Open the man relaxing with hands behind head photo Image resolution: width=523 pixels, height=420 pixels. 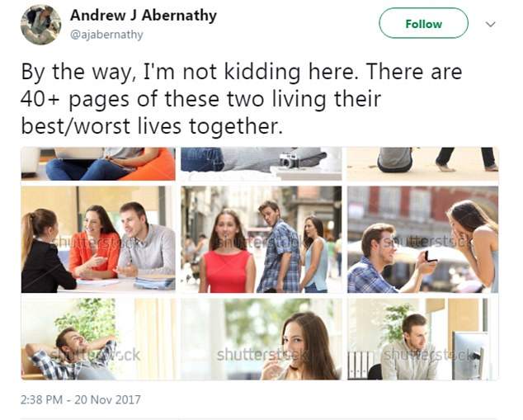[x=98, y=339]
